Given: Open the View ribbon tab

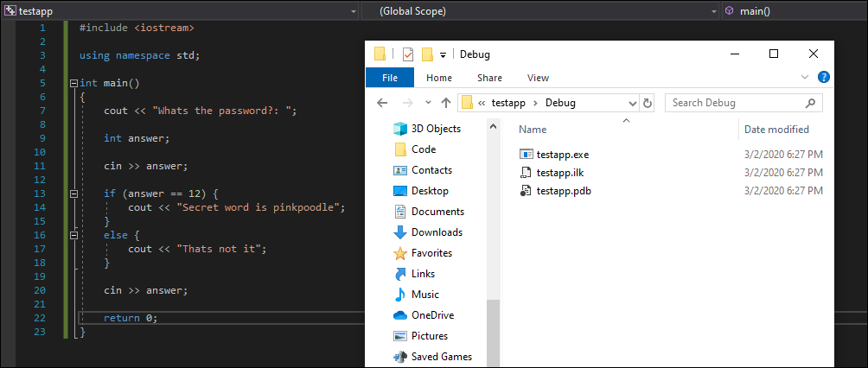Looking at the screenshot, I should pos(538,78).
